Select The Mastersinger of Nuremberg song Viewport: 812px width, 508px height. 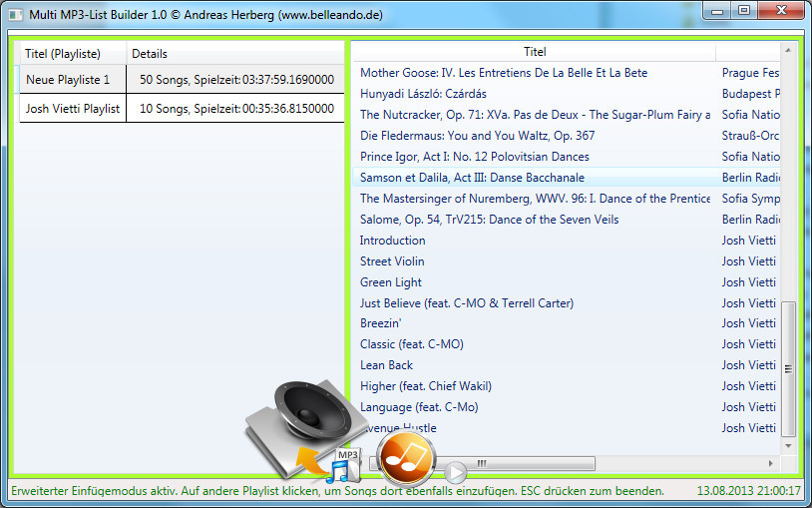[x=535, y=199]
